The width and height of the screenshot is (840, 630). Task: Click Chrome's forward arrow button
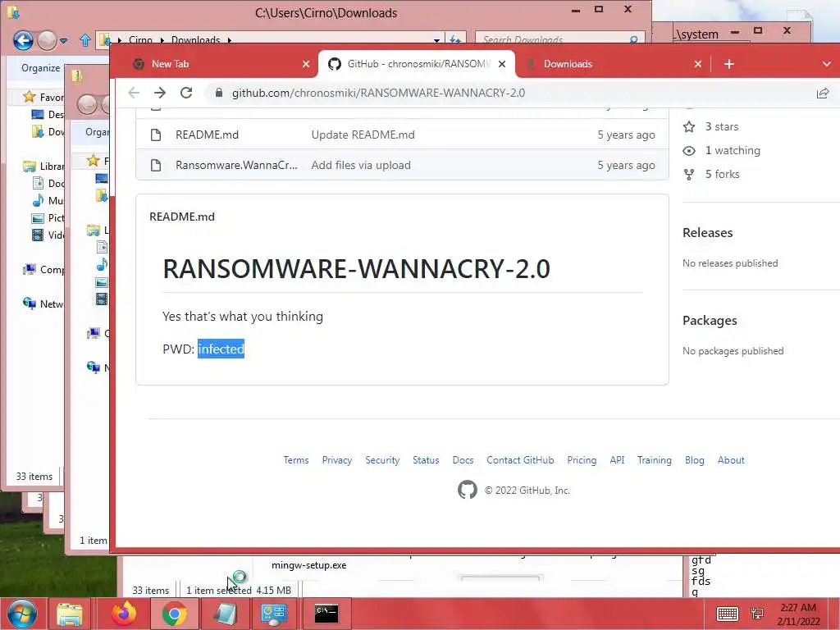click(x=160, y=93)
